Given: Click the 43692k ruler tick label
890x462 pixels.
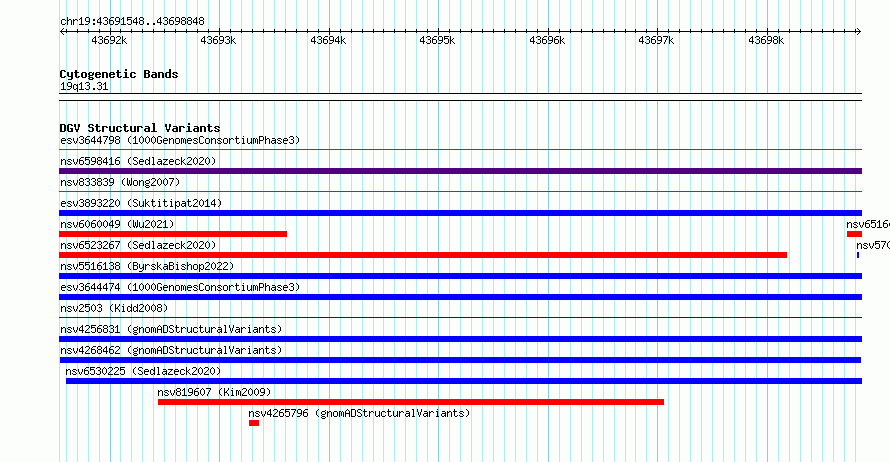Looking at the screenshot, I should point(109,41).
